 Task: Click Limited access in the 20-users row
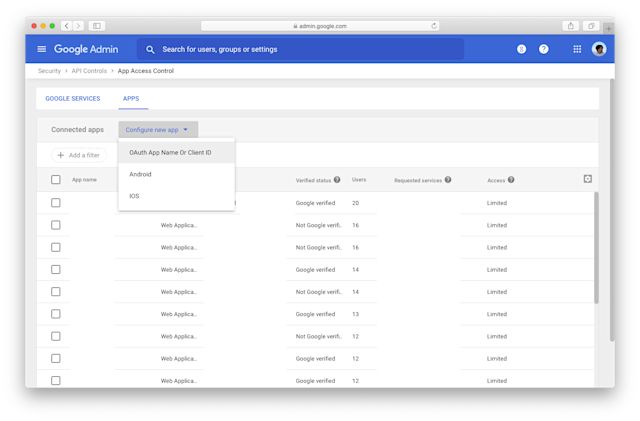point(497,203)
